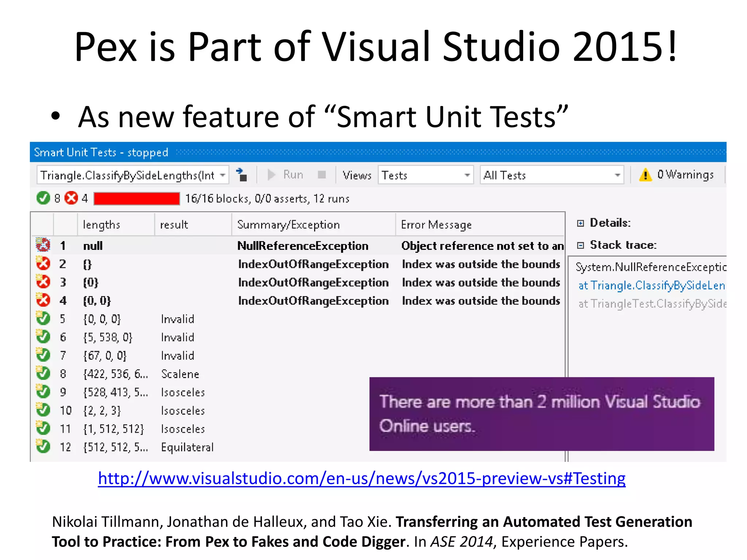Click the passed icon for row 11 {1, 512, 512}
The height and width of the screenshot is (560, 747).
tap(43, 428)
